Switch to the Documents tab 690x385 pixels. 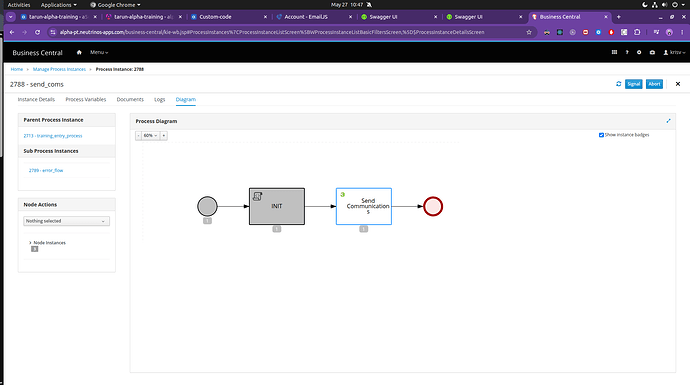(130, 99)
